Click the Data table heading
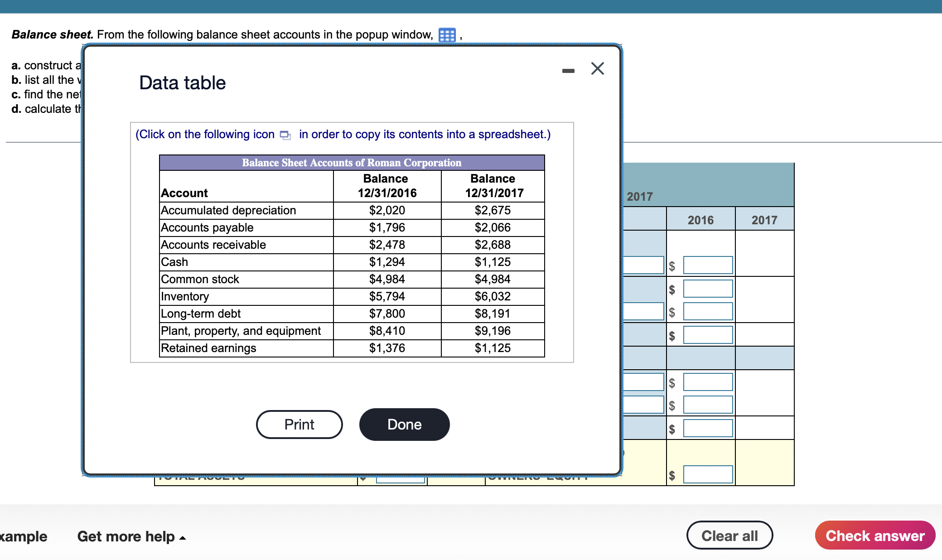The width and height of the screenshot is (942, 560). pyautogui.click(x=182, y=83)
